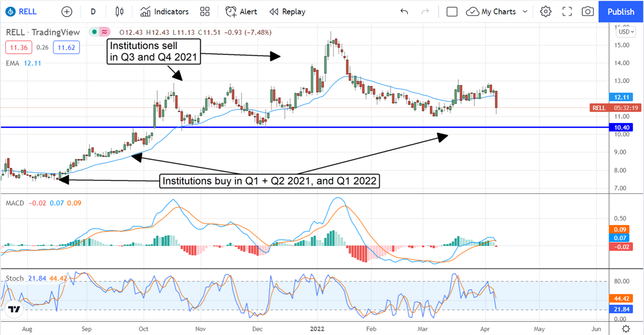Take a chart snapshot with camera icon
This screenshot has height=335, width=644.
(588, 11)
